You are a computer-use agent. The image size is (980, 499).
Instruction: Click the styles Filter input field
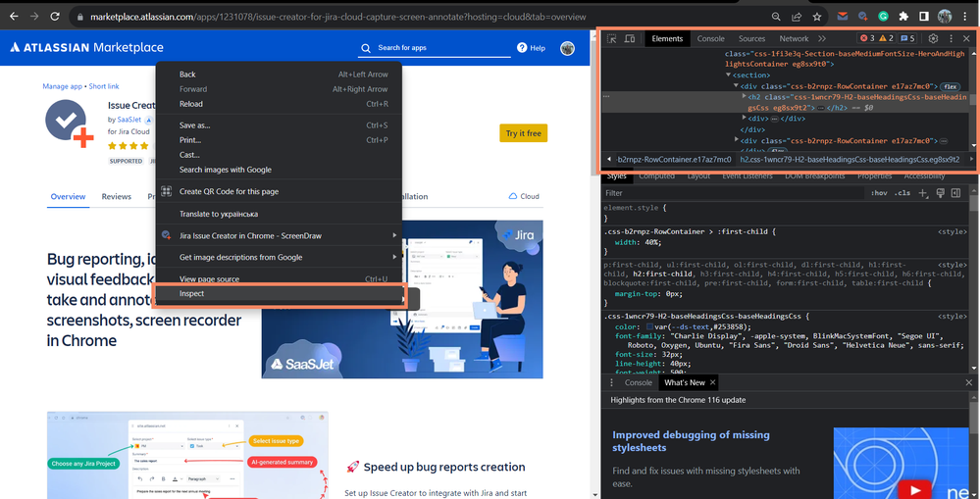coord(733,193)
